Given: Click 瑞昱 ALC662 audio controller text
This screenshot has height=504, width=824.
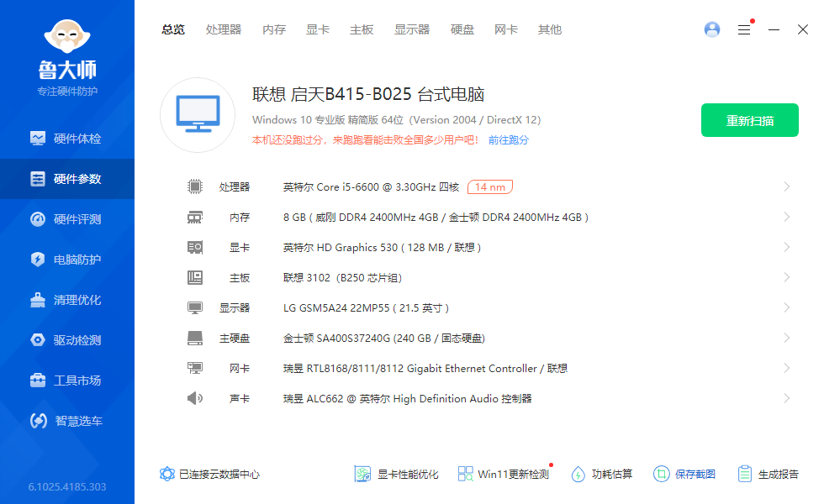Looking at the screenshot, I should click(407, 399).
